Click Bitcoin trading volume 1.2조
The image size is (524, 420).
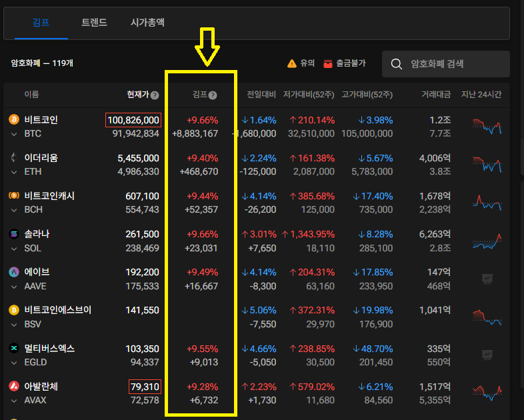[440, 120]
